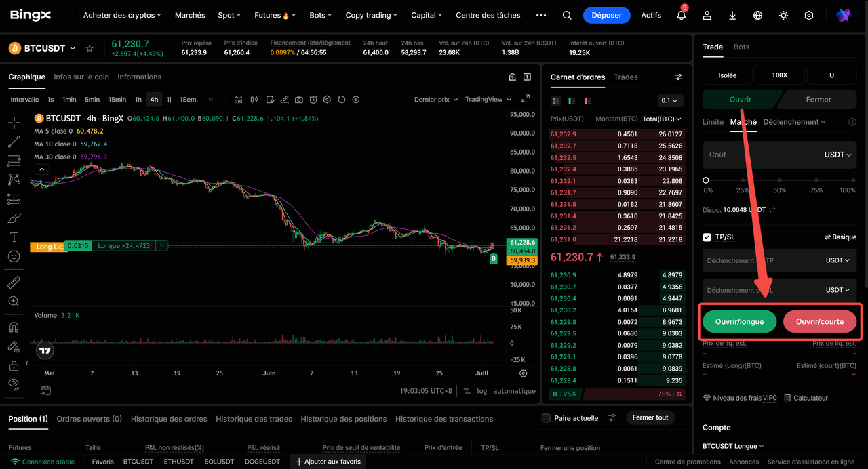
Task: Select the trend line drawing tool
Action: point(14,142)
